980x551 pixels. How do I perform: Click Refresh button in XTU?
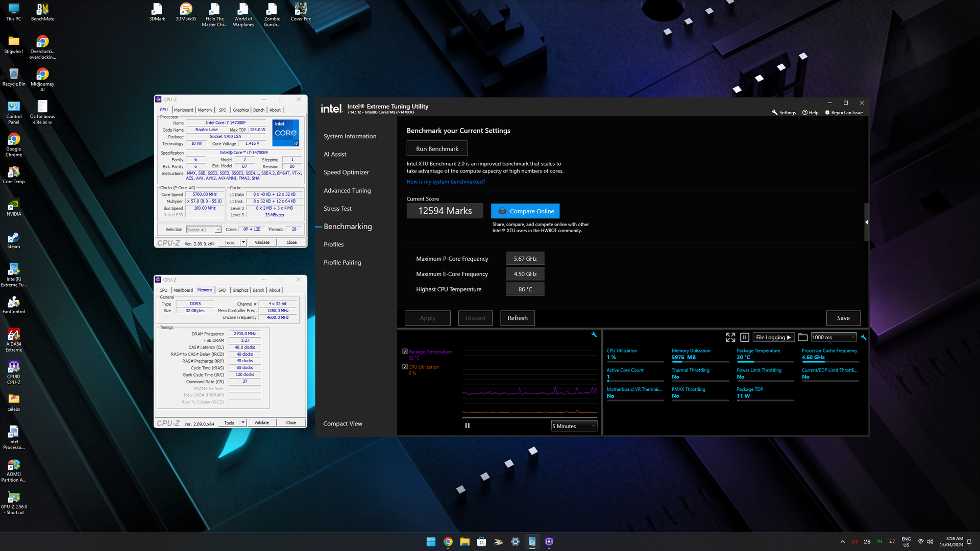click(x=517, y=318)
